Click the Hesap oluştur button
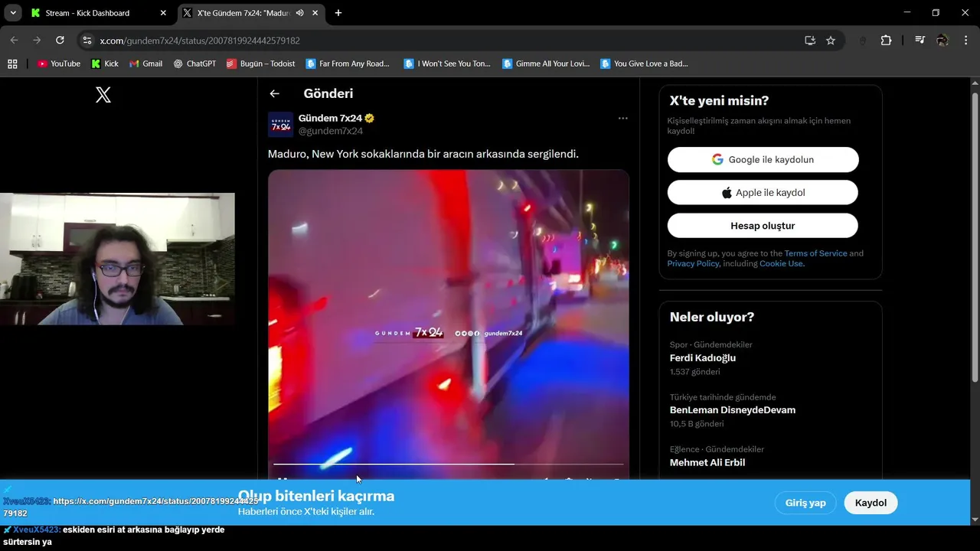 [763, 226]
